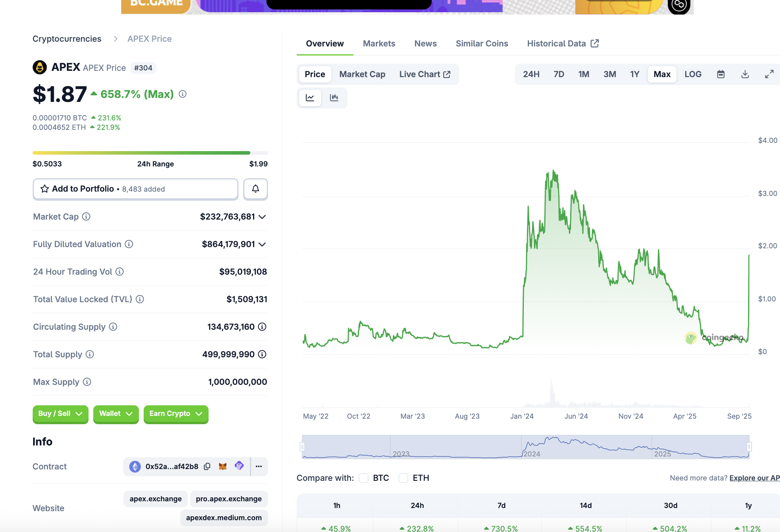
Task: Open the Earn Crypto dropdown
Action: 176,414
